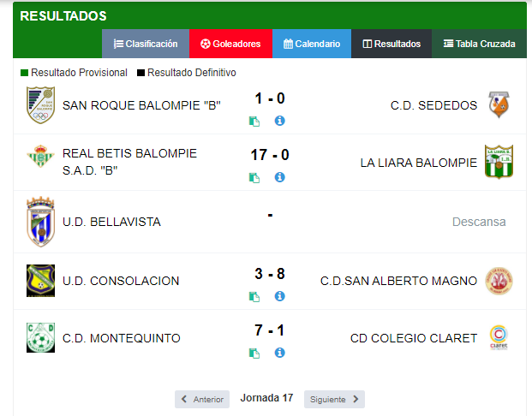Open the Goleadores tab
Screen dimensions: 532x416
pos(230,44)
